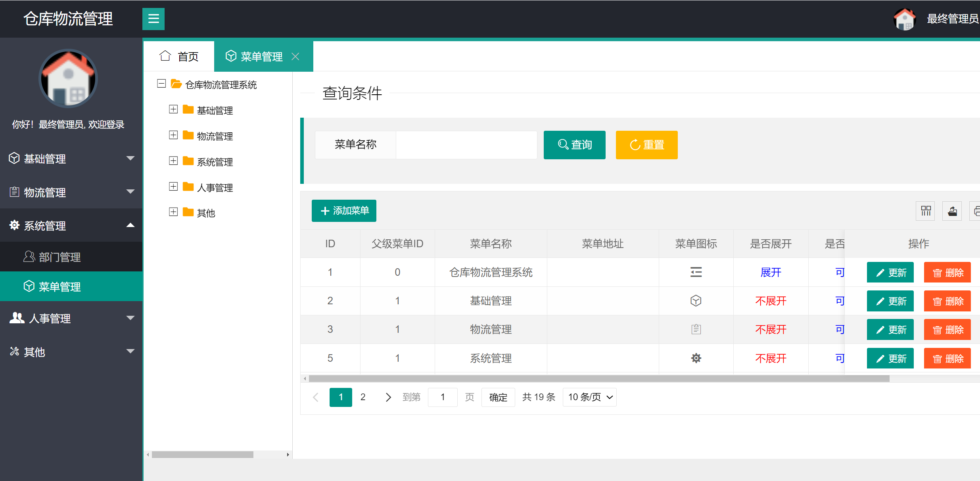Click 删除 for row 仓库物流管理系统
Image resolution: width=980 pixels, height=481 pixels.
pyautogui.click(x=947, y=272)
